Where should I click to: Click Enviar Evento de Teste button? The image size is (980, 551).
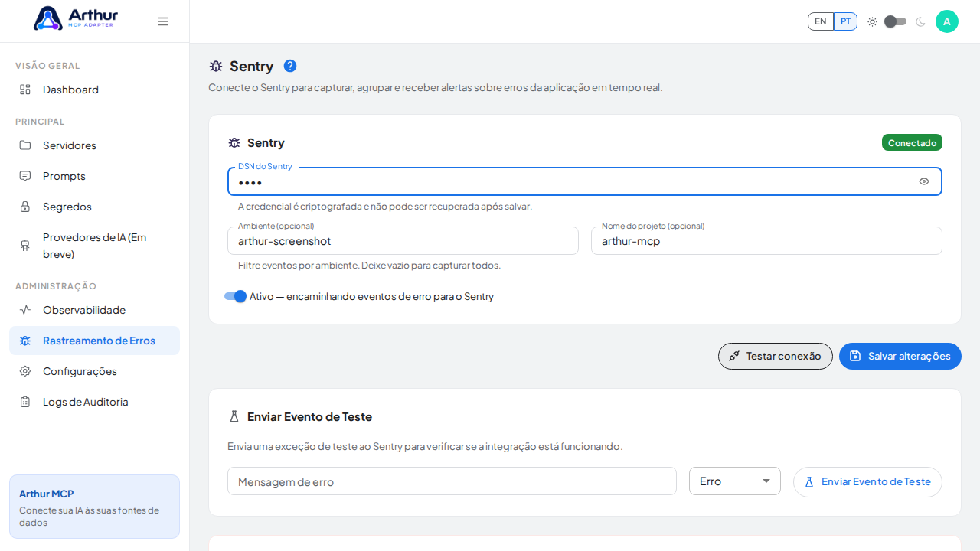[x=867, y=482]
